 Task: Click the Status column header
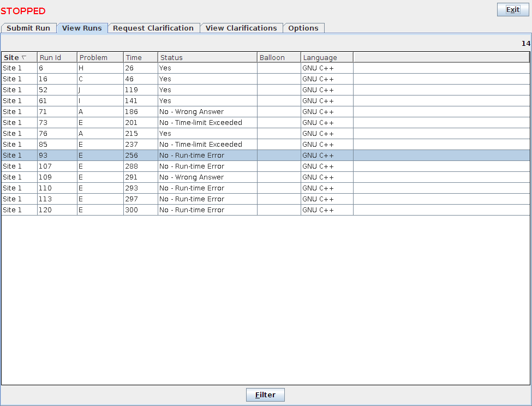207,57
